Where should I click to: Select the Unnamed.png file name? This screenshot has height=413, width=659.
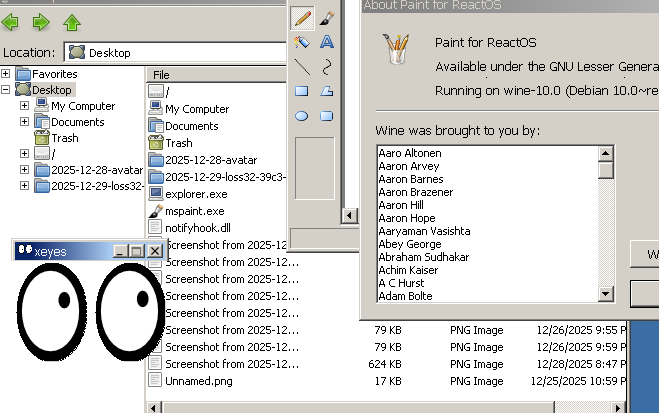pos(199,381)
